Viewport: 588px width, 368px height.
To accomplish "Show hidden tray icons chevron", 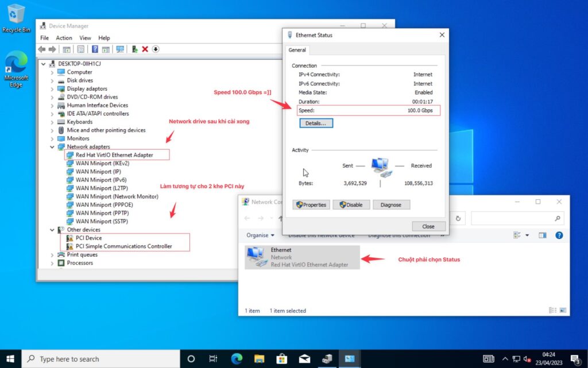I will (505, 359).
